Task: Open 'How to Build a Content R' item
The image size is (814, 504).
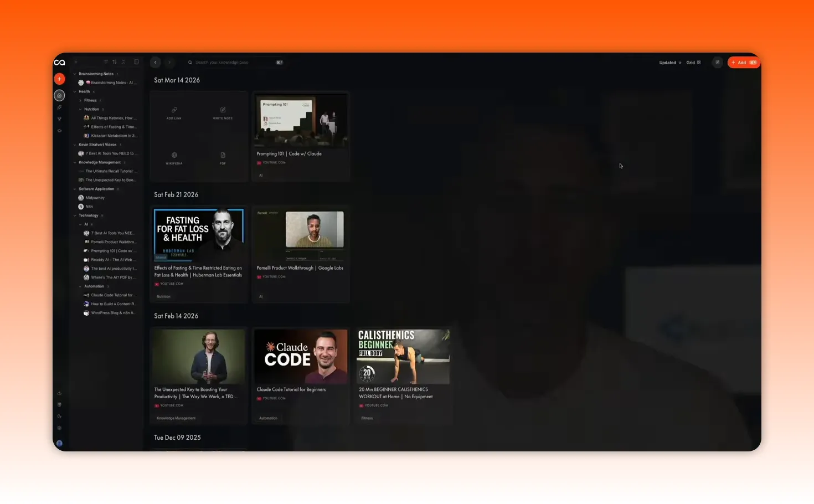Action: point(110,304)
